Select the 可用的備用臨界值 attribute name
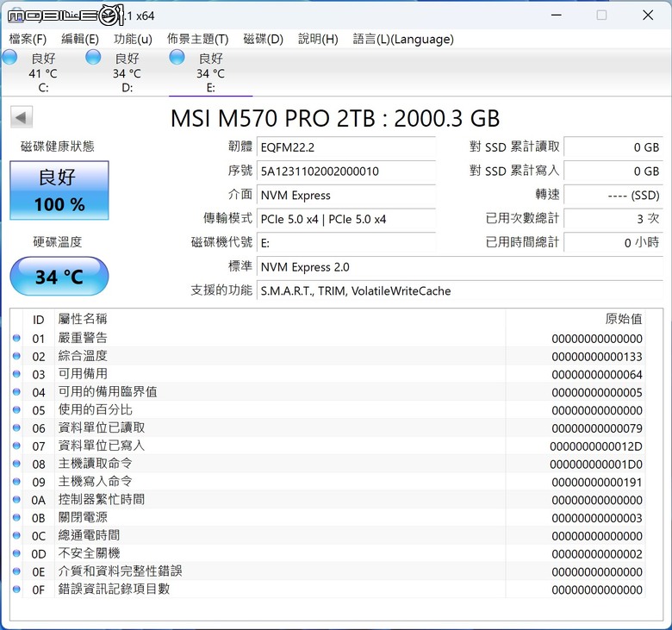672x630 pixels. point(108,391)
